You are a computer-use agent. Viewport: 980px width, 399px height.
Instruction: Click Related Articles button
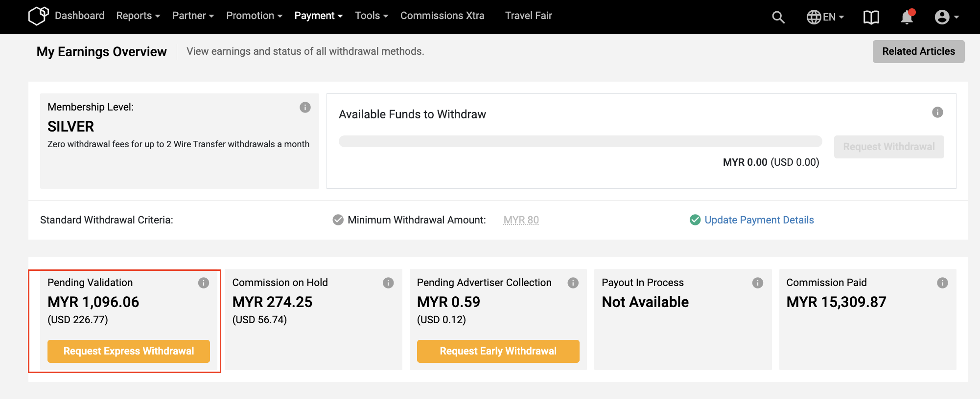[918, 51]
